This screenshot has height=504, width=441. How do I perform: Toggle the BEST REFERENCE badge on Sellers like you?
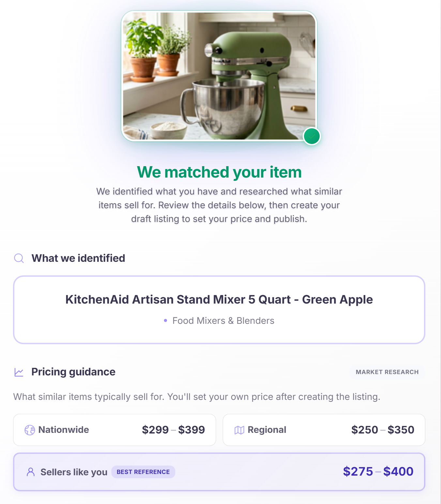[x=143, y=472]
